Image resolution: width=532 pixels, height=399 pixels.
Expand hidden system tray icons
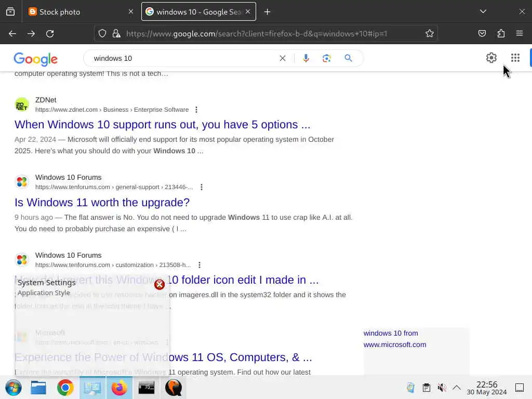click(x=457, y=387)
